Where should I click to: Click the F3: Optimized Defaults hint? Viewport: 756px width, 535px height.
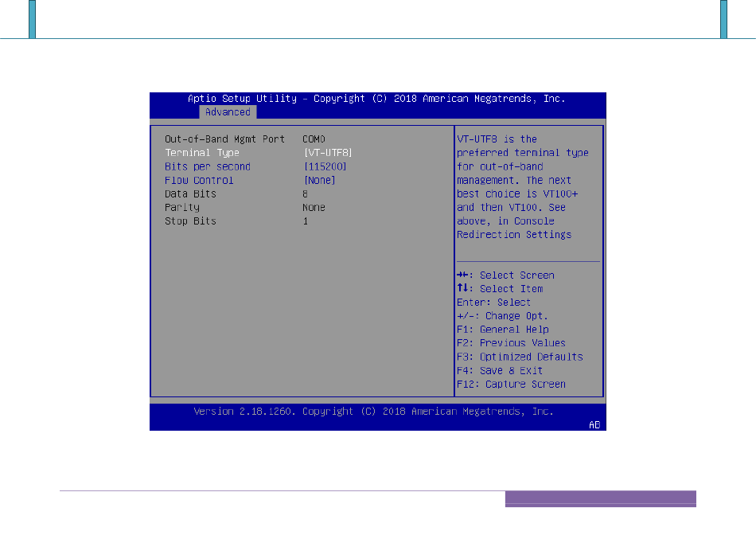point(520,357)
